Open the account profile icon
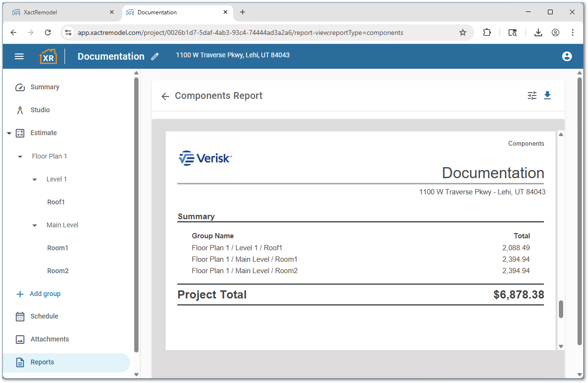Screen dimensions: 588x383 point(567,56)
